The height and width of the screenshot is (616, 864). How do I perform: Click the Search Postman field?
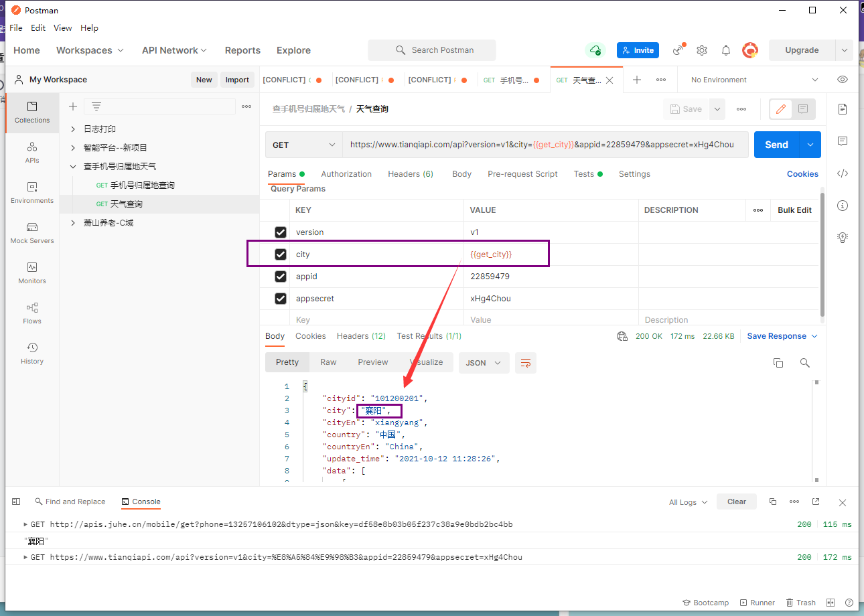(432, 50)
